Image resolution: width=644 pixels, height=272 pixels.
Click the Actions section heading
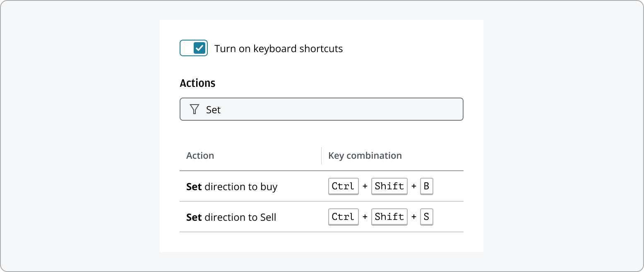coord(197,83)
